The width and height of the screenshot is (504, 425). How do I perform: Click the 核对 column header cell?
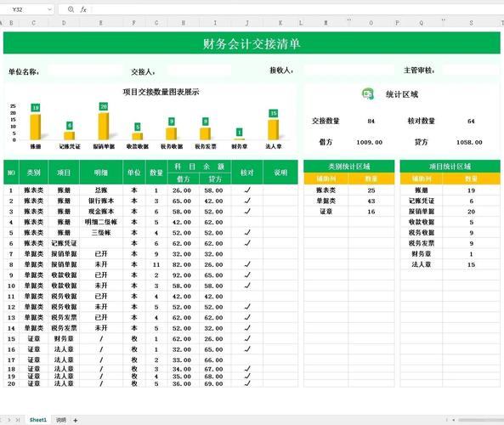[247, 173]
